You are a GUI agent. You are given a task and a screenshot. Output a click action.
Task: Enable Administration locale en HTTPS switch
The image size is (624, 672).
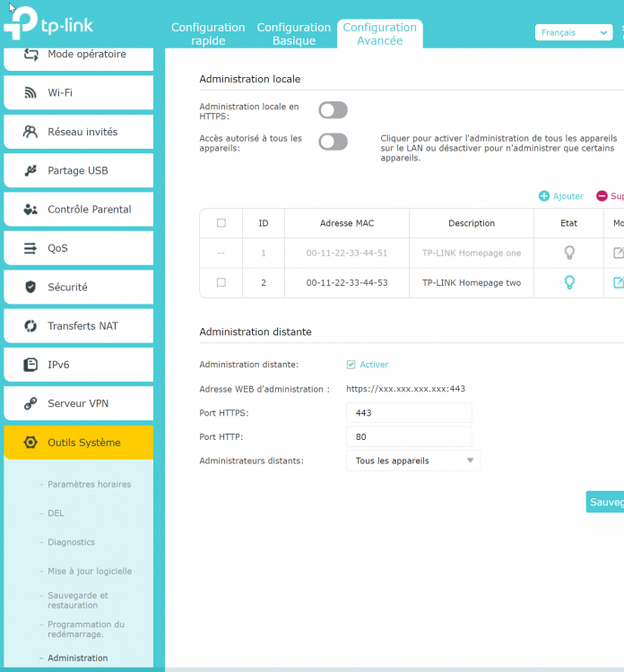pyautogui.click(x=333, y=110)
